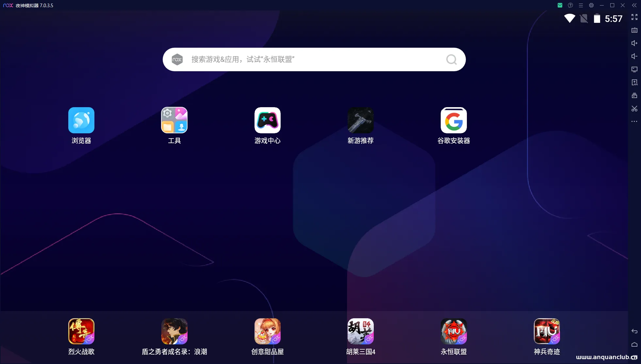The height and width of the screenshot is (364, 641).
Task: Open the help question-mark menu
Action: pyautogui.click(x=570, y=5)
